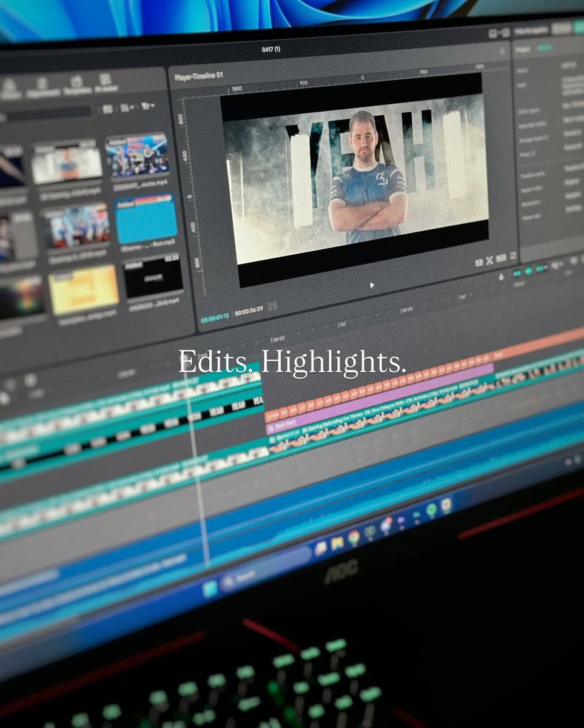This screenshot has height=728, width=584.
Task: Toggle the round green timeline button
Action: (x=529, y=271)
